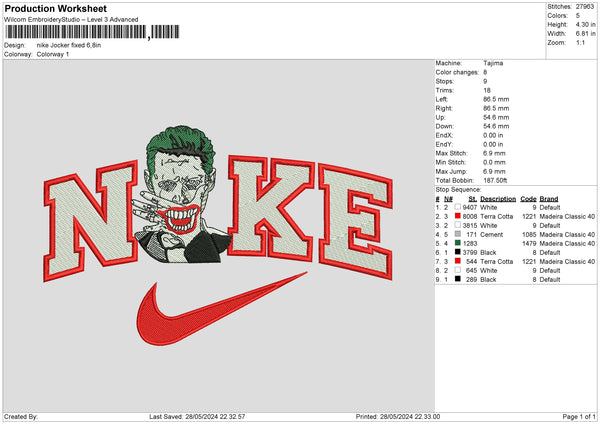The image size is (600, 424).
Task: Click the 'Last Saved: 28/05/2024' footer text
Action: tap(197, 416)
